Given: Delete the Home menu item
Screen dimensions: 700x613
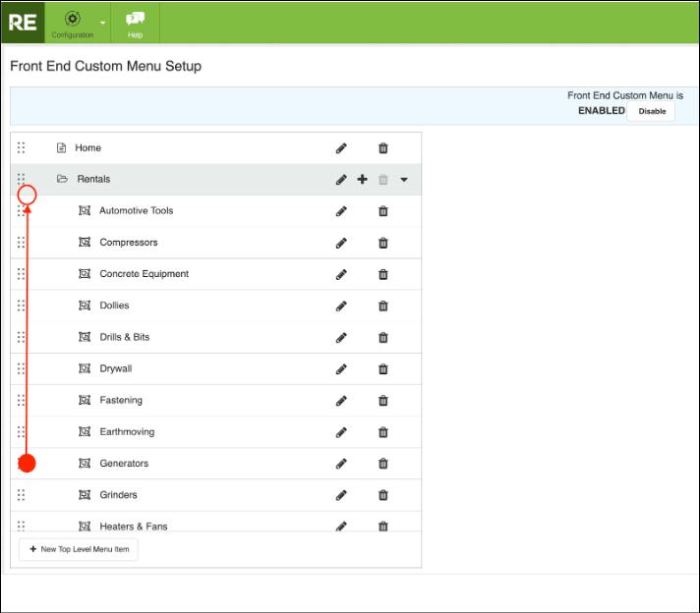Looking at the screenshot, I should coord(383,148).
